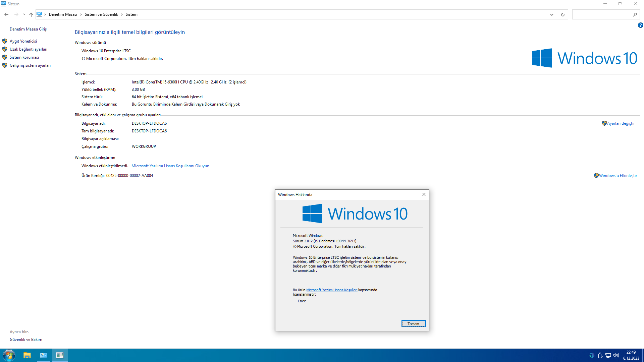The image size is (644, 362).
Task: Select Sistem ve Güvenlik in breadcrumb
Action: (101, 14)
